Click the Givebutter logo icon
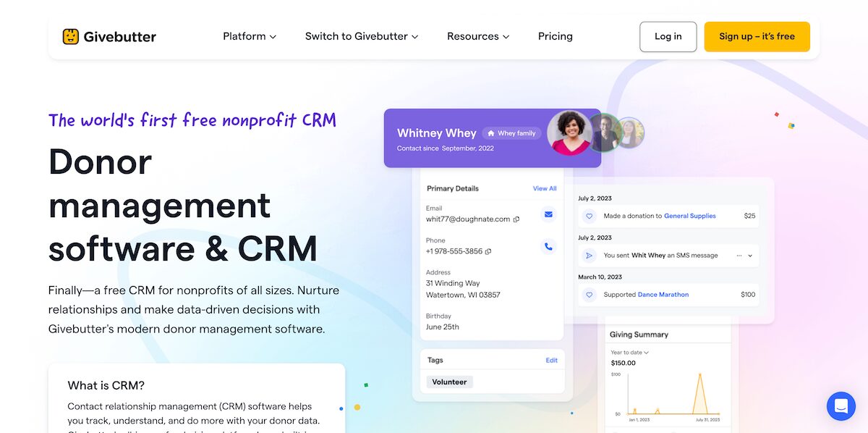The height and width of the screenshot is (433, 868). (x=70, y=36)
